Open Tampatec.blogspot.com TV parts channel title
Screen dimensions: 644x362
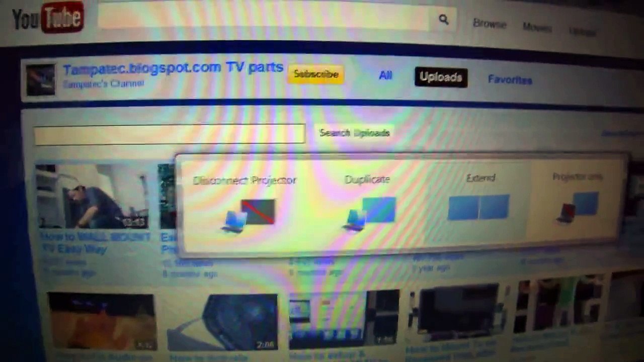pyautogui.click(x=173, y=68)
